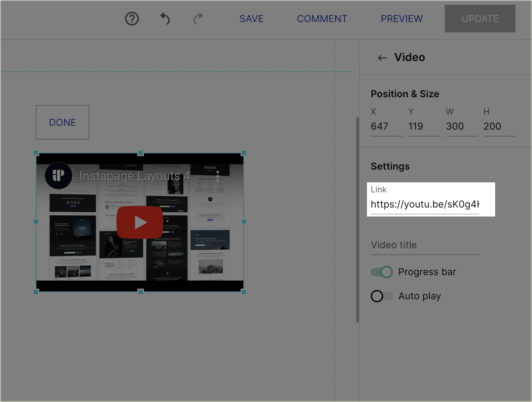
Task: Play the YouTube video in the preview
Action: 140,222
